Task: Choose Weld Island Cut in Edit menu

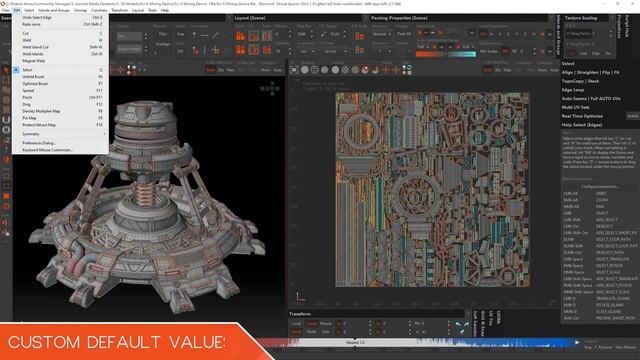Action: coord(60,47)
